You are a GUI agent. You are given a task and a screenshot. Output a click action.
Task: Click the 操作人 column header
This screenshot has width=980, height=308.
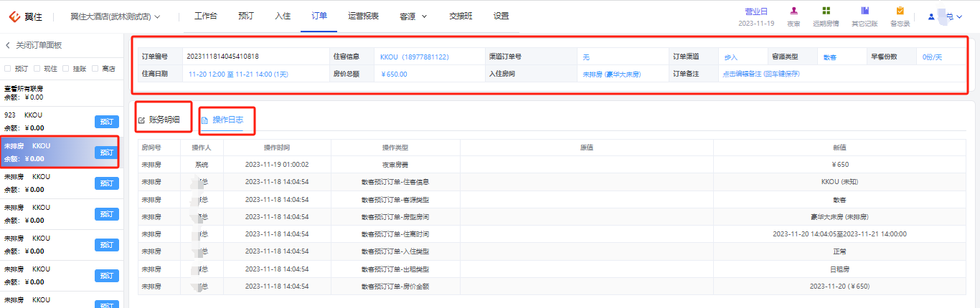click(202, 147)
